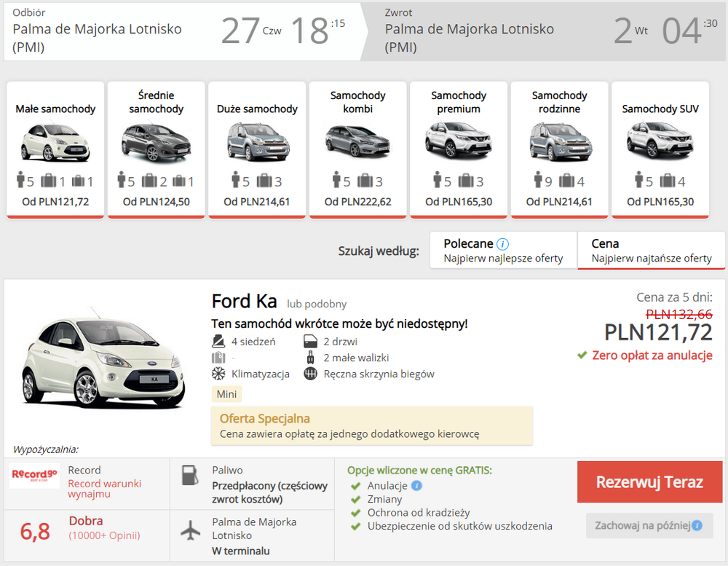Open the 10000+ Opinii reviews link
Viewport: 728px width, 566px height.
coord(104,535)
